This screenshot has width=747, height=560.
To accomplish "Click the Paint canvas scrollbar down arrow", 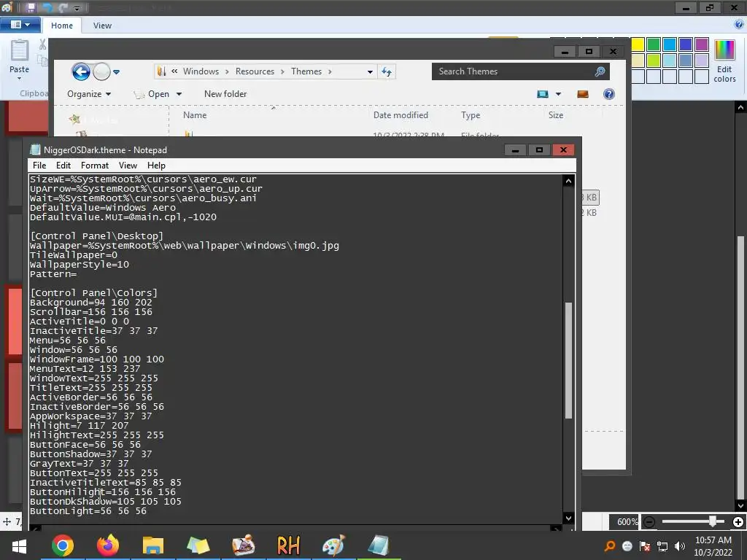I will 740,506.
